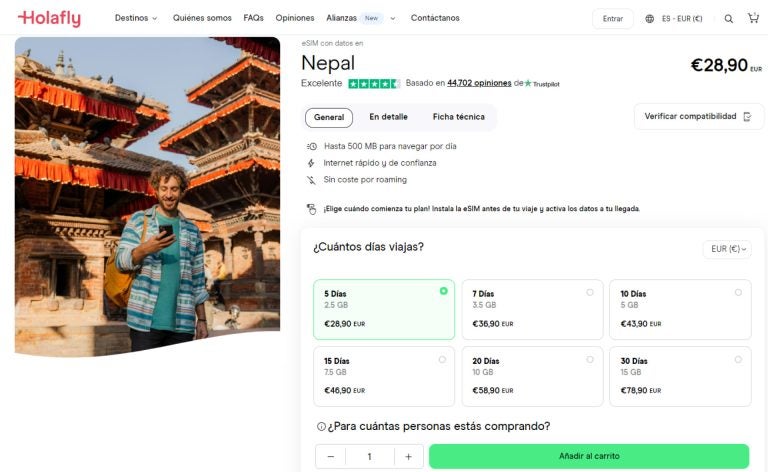The width and height of the screenshot is (768, 472).
Task: Open Alianzas menu item
Action: pyautogui.click(x=341, y=18)
